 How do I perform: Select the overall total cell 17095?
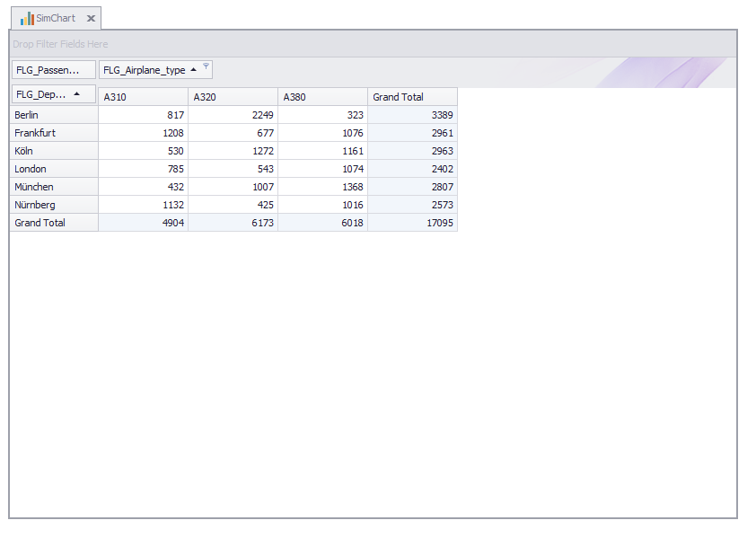(412, 223)
